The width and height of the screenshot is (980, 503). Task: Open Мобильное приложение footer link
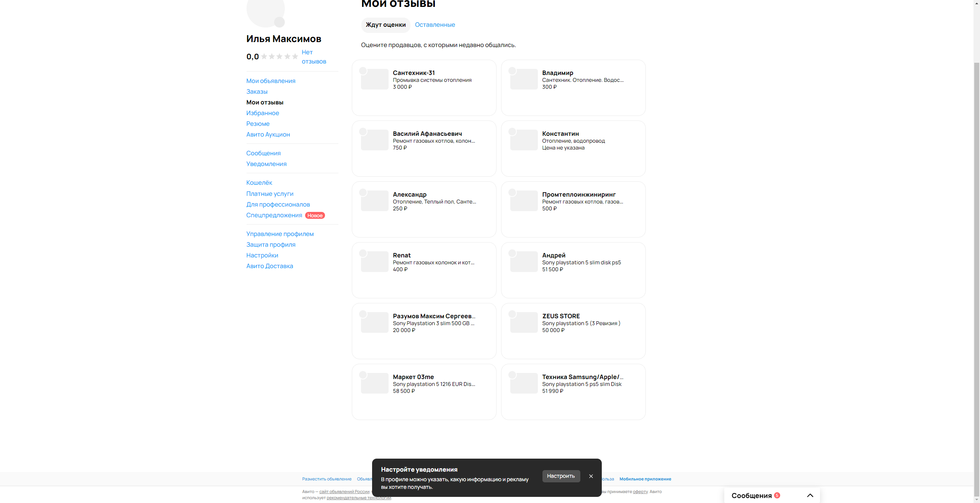pyautogui.click(x=645, y=479)
